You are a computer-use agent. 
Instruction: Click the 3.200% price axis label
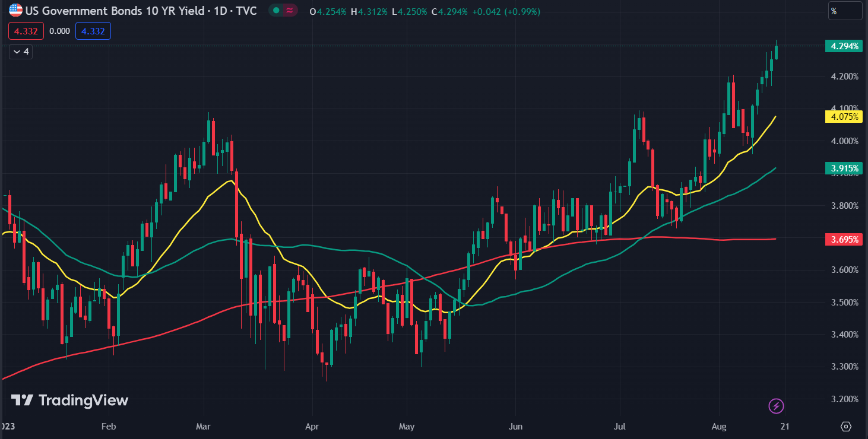pos(844,399)
